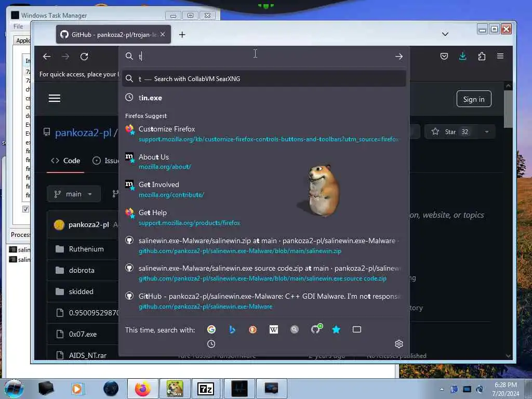Open GitHub salinewin.exe-Malware repo suggestion

[264, 301]
